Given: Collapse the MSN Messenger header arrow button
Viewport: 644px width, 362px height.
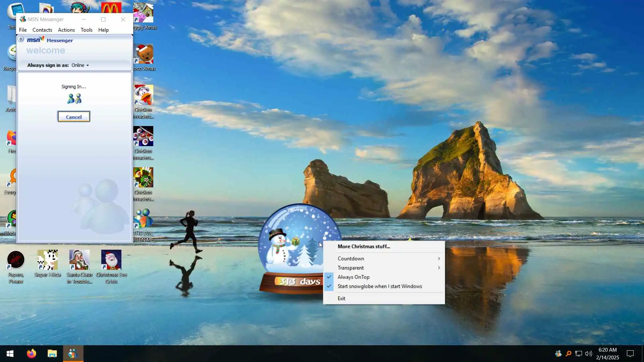Looking at the screenshot, I should 21,39.
